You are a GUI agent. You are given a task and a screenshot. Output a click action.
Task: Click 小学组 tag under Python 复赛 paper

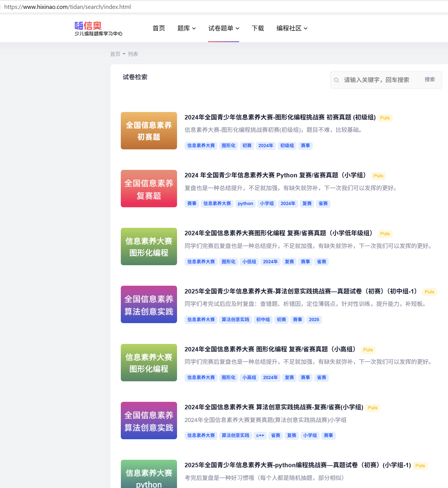267,204
